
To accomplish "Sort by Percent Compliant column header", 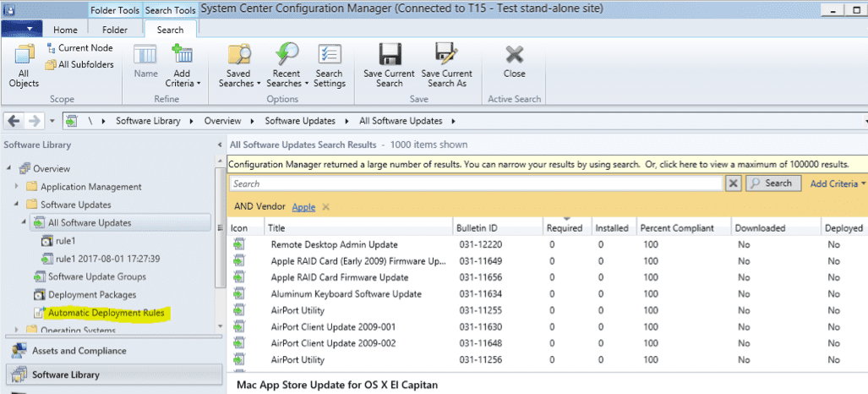I will [x=683, y=227].
